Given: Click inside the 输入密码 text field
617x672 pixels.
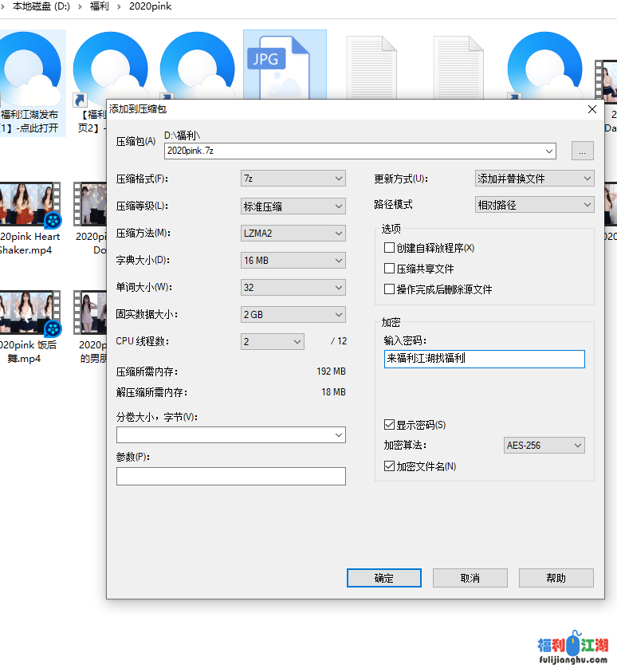Looking at the screenshot, I should tap(484, 359).
